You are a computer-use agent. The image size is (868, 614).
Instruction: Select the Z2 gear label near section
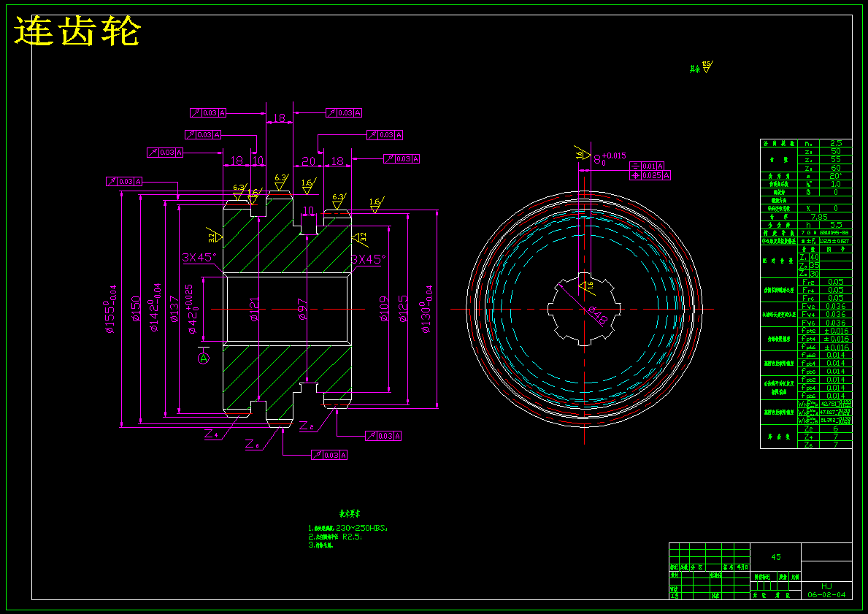[306, 425]
